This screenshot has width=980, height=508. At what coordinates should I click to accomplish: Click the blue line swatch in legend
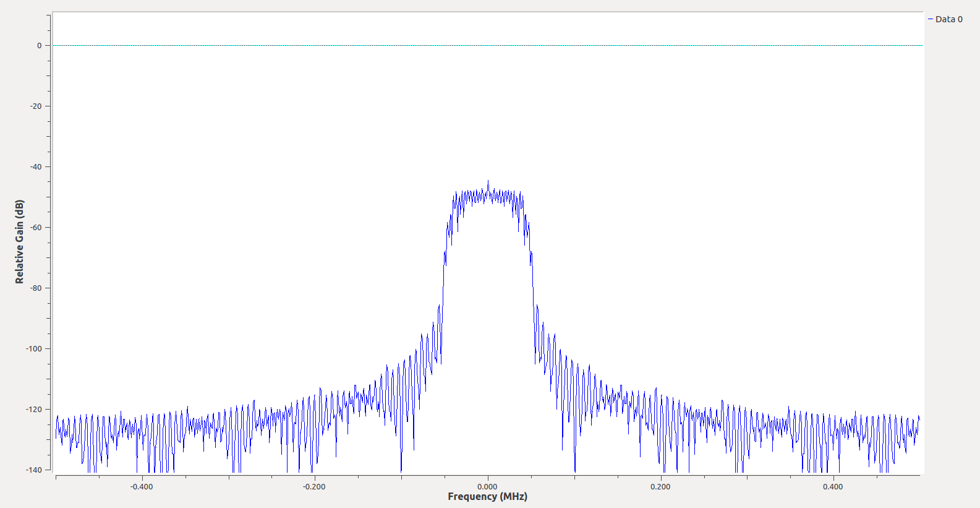click(x=931, y=19)
